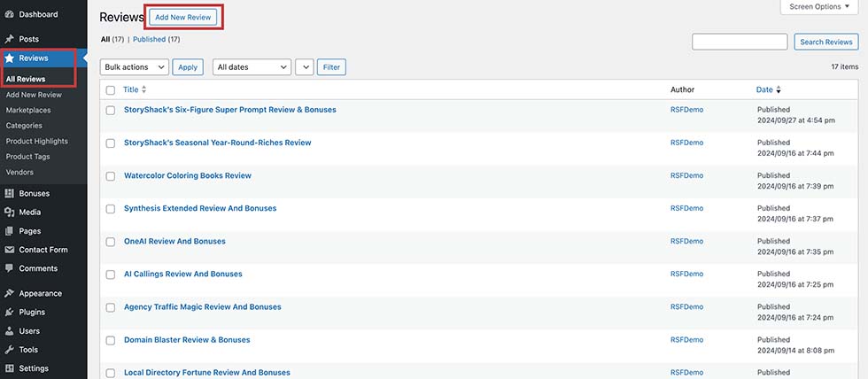868x379 pixels.
Task: Open OneAI Review And Bonuses title
Action: pyautogui.click(x=175, y=241)
